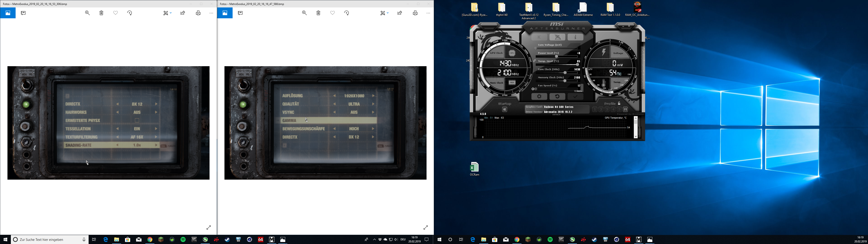
Task: Open 'See more' ellipsis menu in right Photos window
Action: pos(428,13)
